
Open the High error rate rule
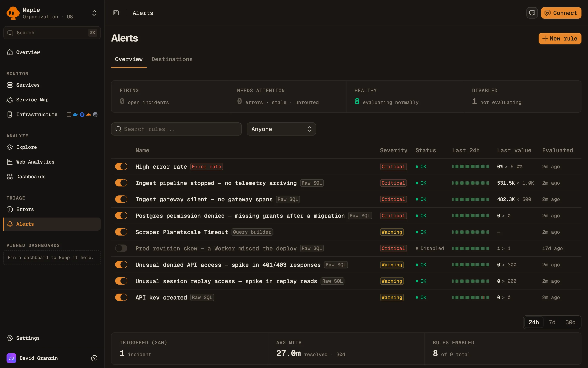point(161,167)
